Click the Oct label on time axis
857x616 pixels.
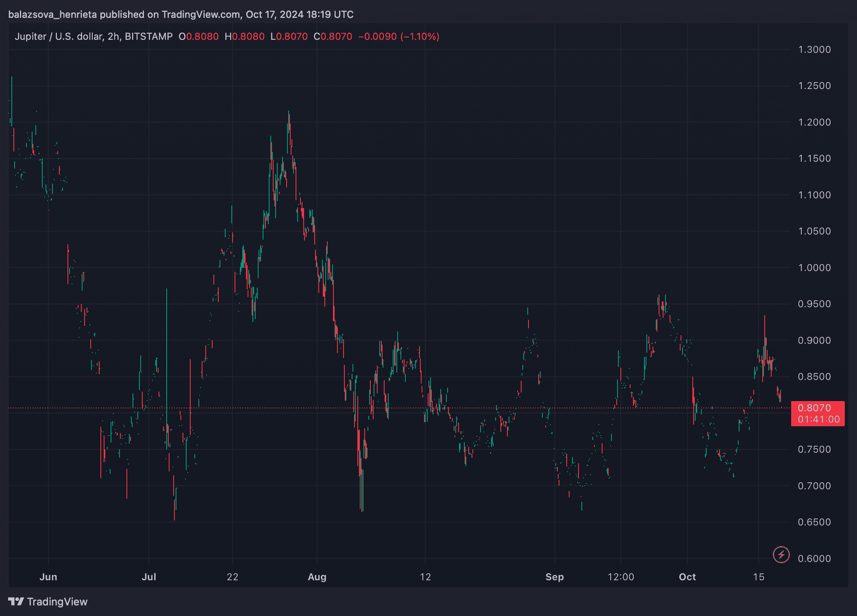(687, 577)
